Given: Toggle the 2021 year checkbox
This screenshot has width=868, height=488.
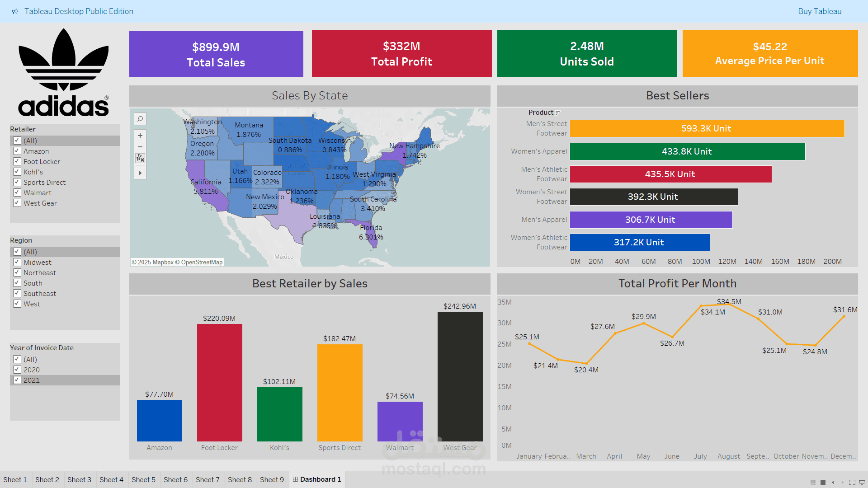Looking at the screenshot, I should pos(17,380).
